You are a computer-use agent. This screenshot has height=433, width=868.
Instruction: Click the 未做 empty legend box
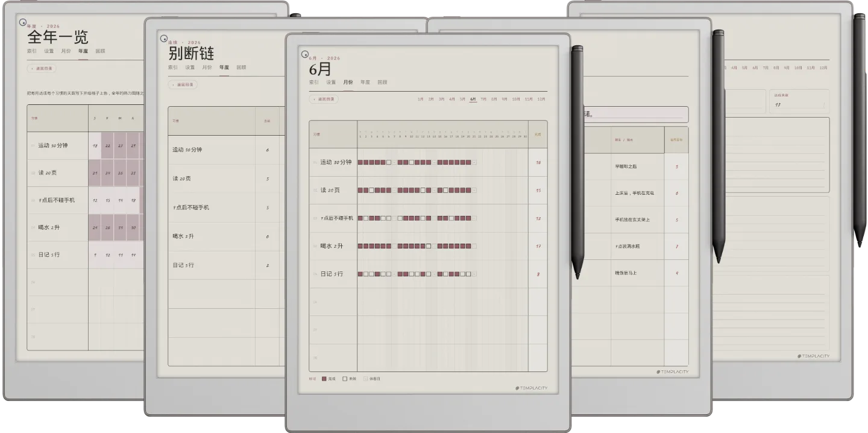[345, 379]
